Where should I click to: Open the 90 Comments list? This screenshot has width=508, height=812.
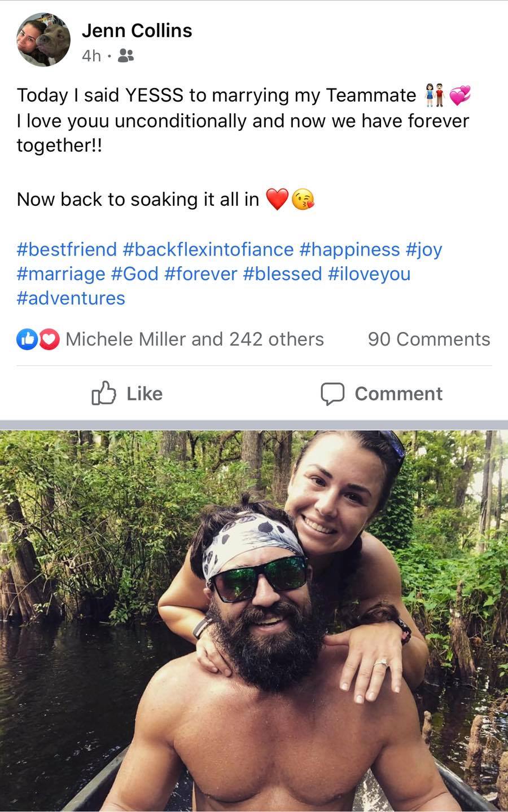[428, 339]
